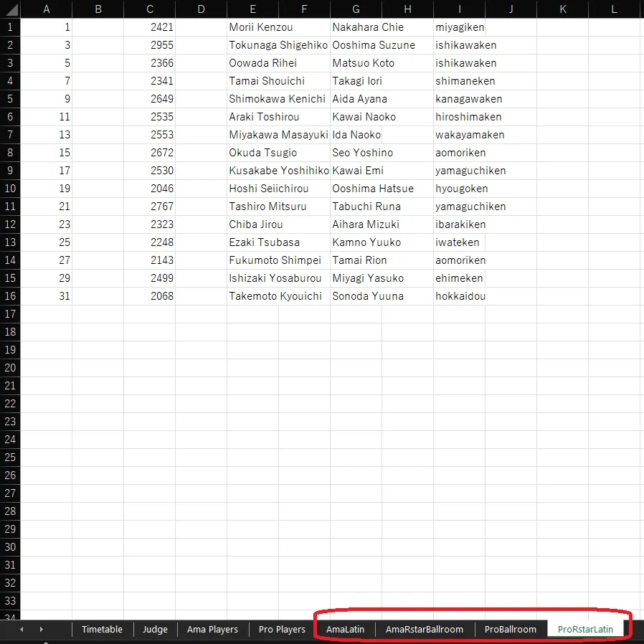644x644 pixels.
Task: Select the cell containing Sonoda Yuuna
Action: click(367, 296)
